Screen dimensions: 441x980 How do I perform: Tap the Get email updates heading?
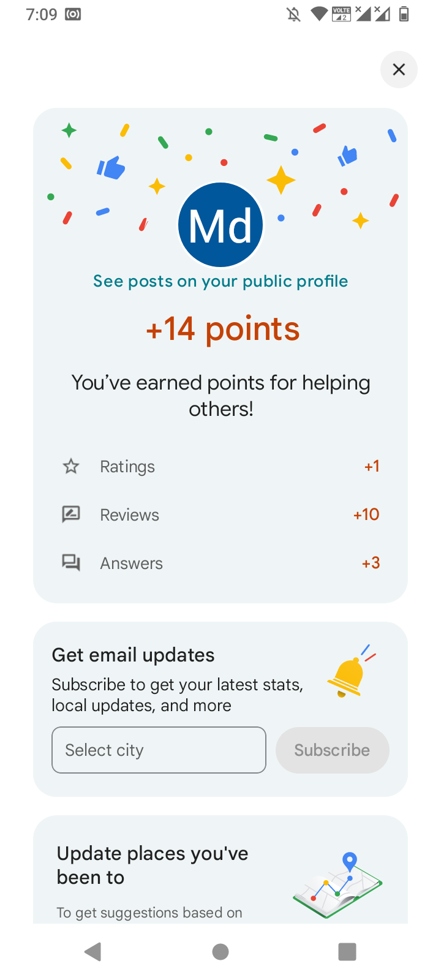(x=134, y=655)
